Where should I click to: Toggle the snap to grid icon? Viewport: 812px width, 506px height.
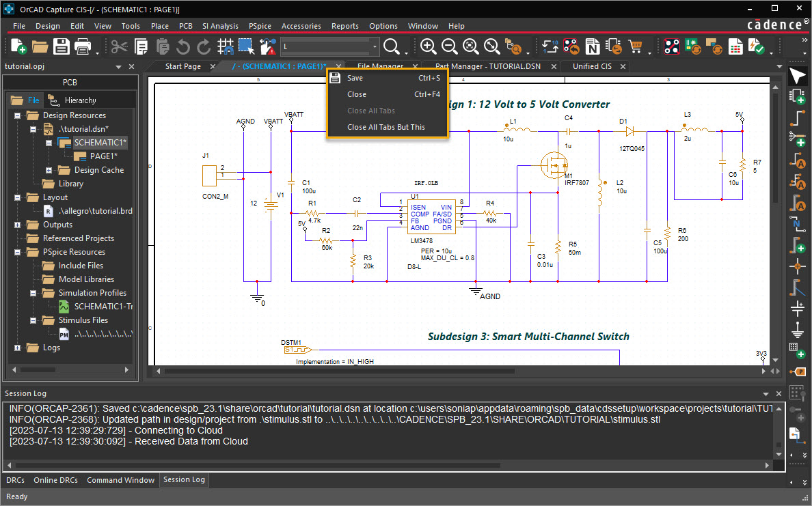pos(226,46)
